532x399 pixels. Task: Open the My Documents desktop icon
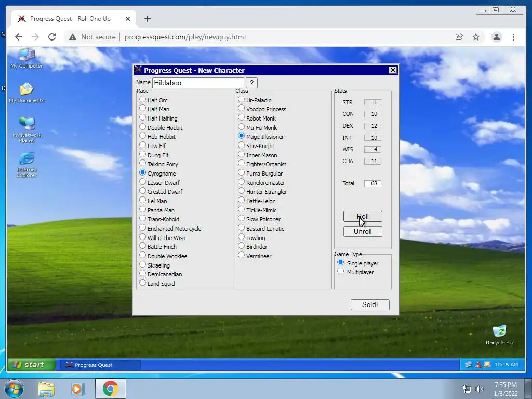26,92
